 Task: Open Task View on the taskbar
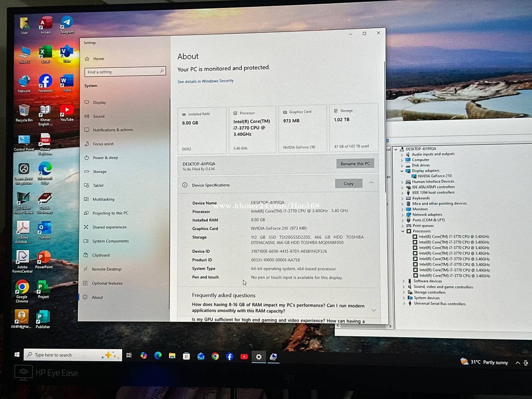(x=129, y=355)
